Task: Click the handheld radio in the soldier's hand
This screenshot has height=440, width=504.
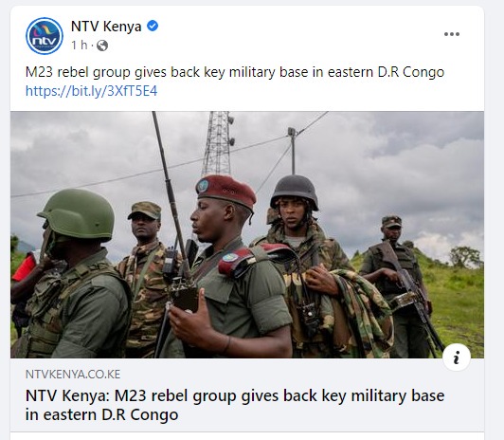Action: click(x=182, y=291)
